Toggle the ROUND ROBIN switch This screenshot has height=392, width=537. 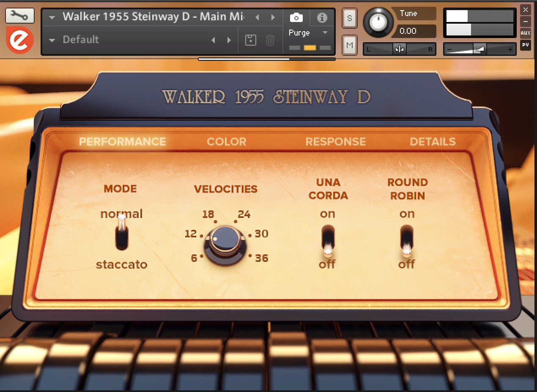407,241
